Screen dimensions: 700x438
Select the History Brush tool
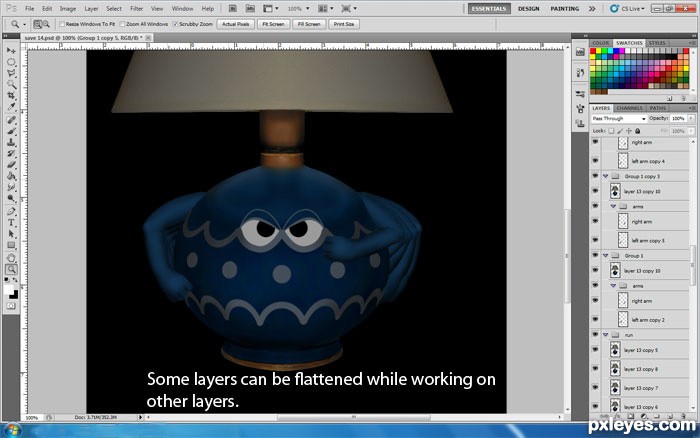tap(11, 154)
